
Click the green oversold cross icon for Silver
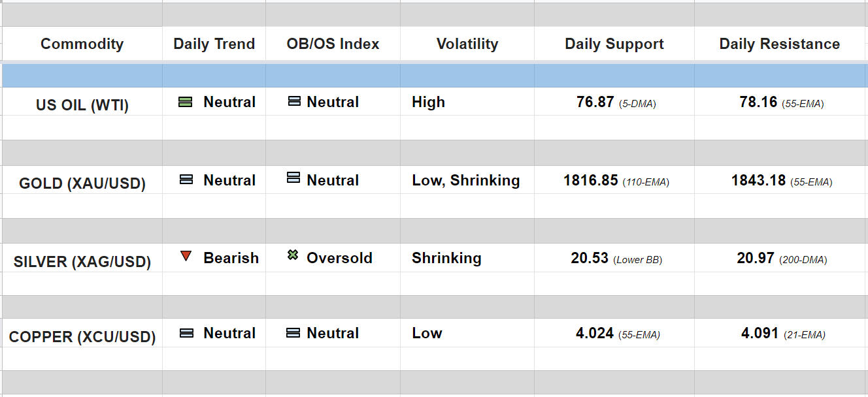coord(293,255)
